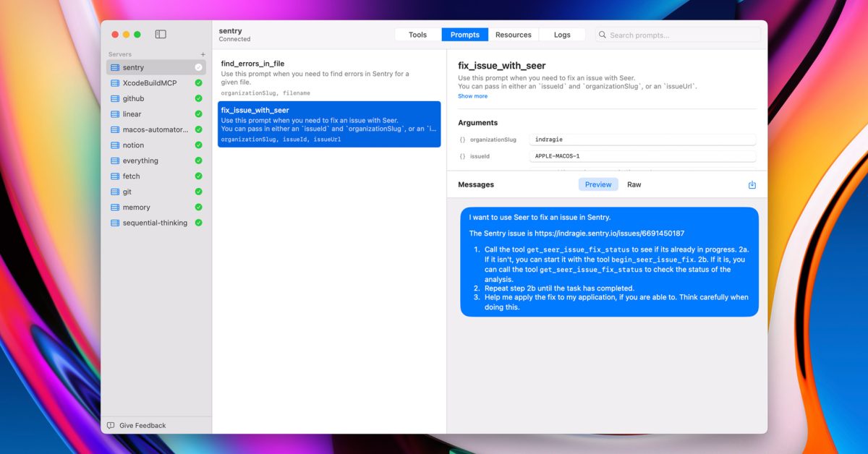Edit the organizationSlug argument field
Image resolution: width=868 pixels, height=454 pixels.
(642, 140)
